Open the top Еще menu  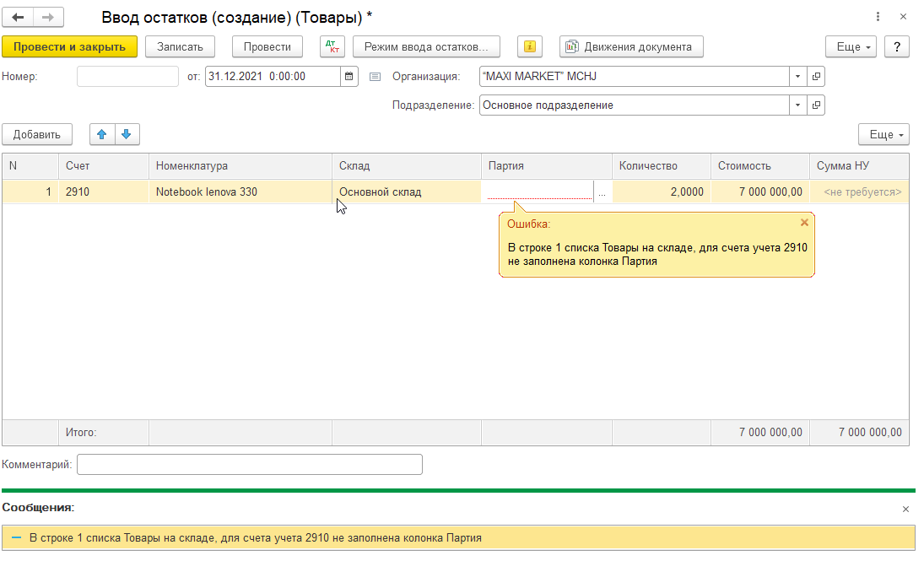(x=851, y=46)
